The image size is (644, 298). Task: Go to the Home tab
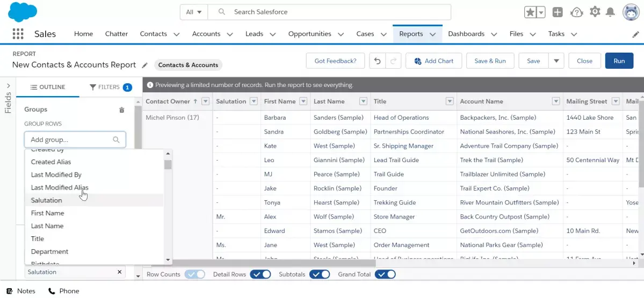[83, 34]
